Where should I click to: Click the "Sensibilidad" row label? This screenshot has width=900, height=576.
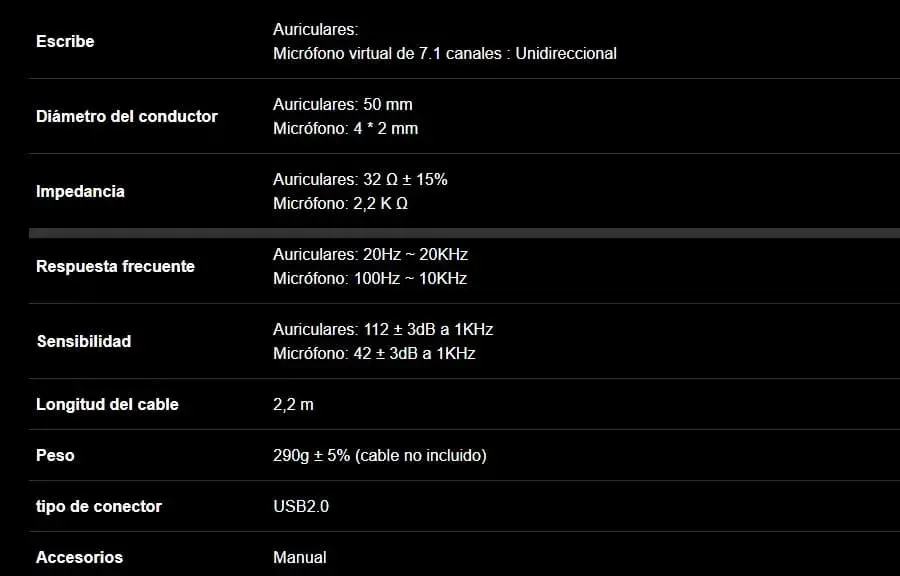(83, 341)
